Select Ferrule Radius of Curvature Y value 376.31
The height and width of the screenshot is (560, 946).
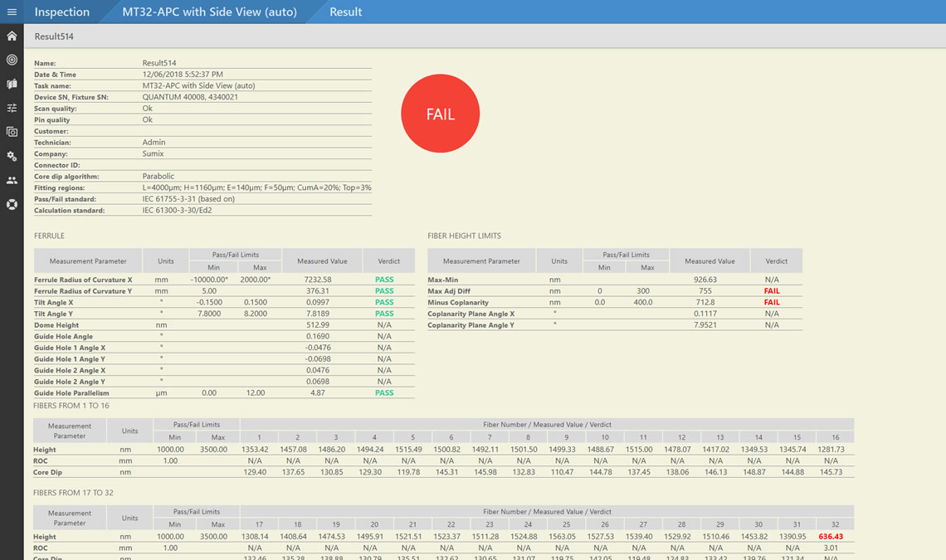tap(318, 291)
